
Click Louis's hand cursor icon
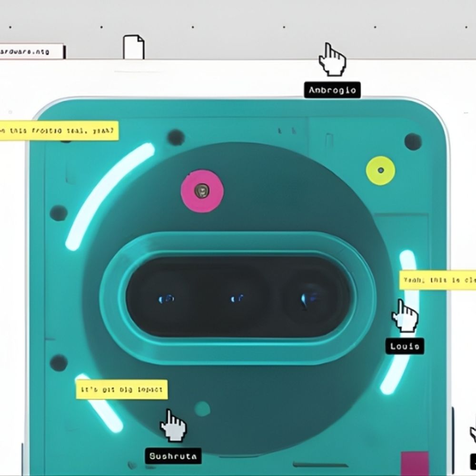click(x=405, y=315)
